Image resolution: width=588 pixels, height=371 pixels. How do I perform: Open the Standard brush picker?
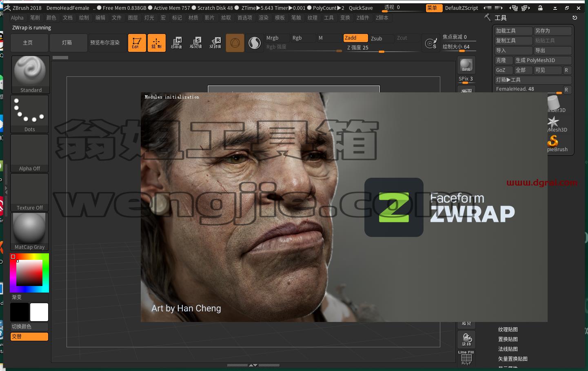pyautogui.click(x=30, y=75)
